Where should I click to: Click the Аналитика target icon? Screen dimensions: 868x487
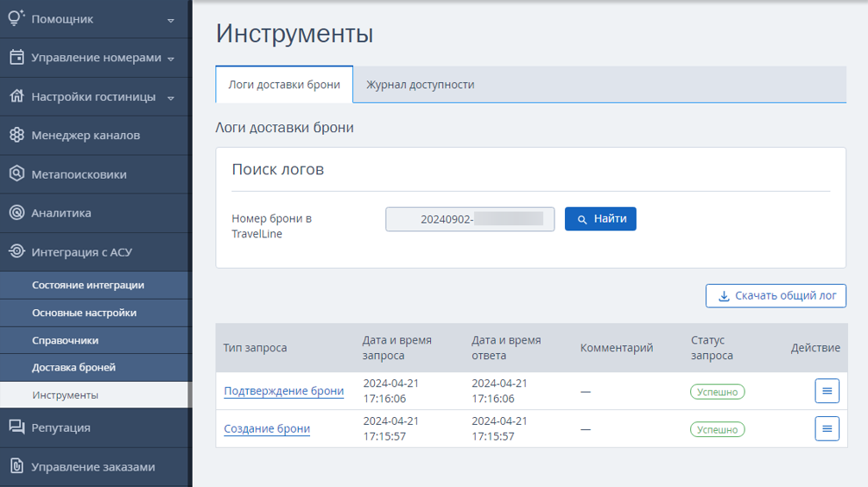[x=16, y=212]
